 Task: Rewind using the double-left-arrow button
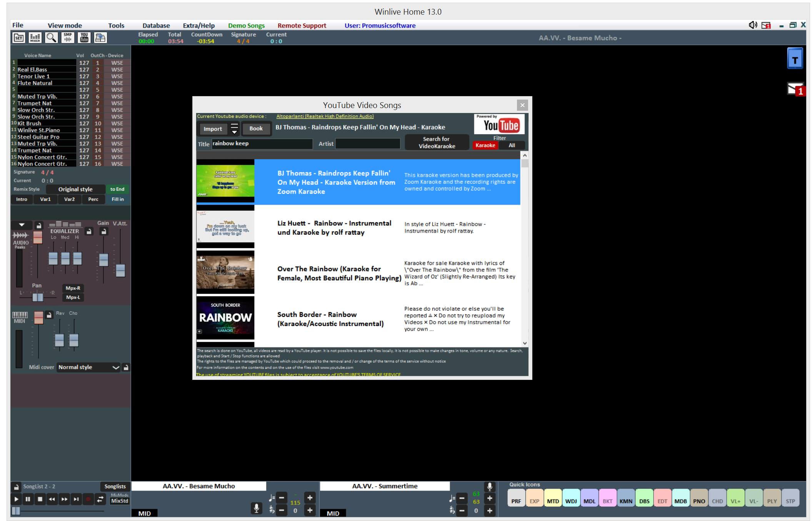tap(52, 499)
